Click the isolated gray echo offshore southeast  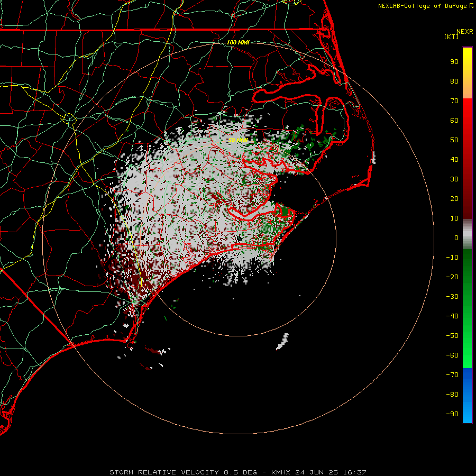click(x=282, y=342)
